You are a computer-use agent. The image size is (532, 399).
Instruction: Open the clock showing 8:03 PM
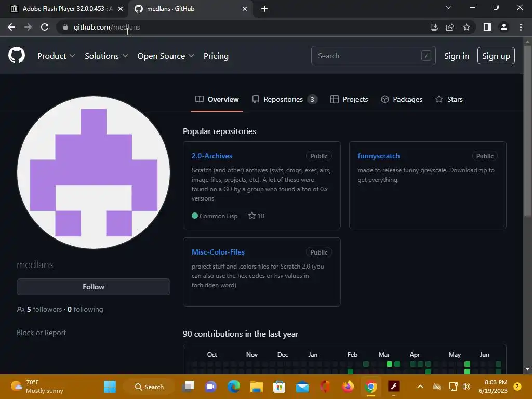coord(493,387)
